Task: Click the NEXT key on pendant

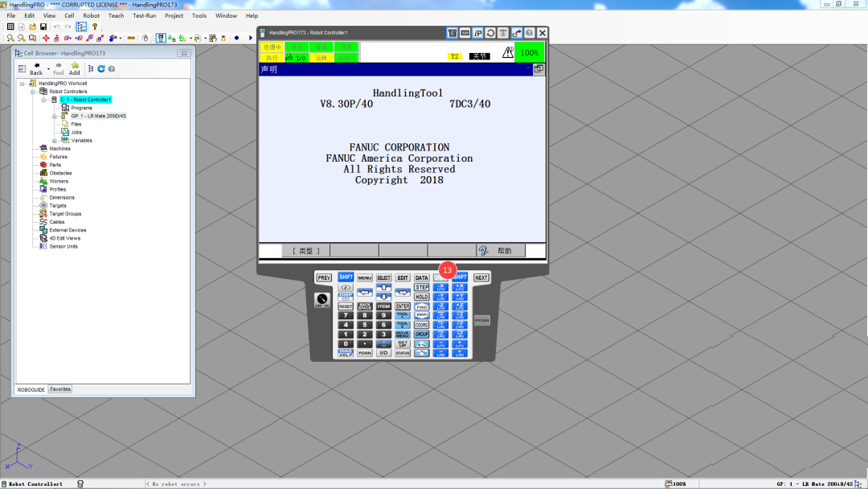Action: (x=481, y=277)
